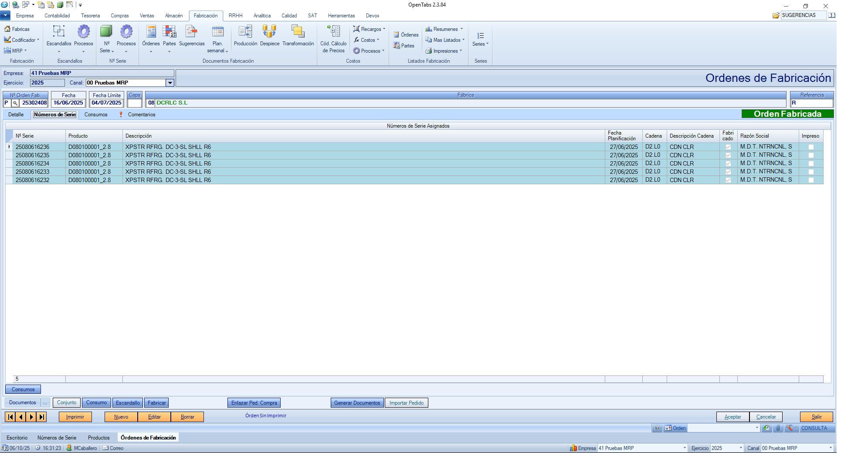The width and height of the screenshot is (868, 453).
Task: Click the Imprimir button
Action: point(75,417)
